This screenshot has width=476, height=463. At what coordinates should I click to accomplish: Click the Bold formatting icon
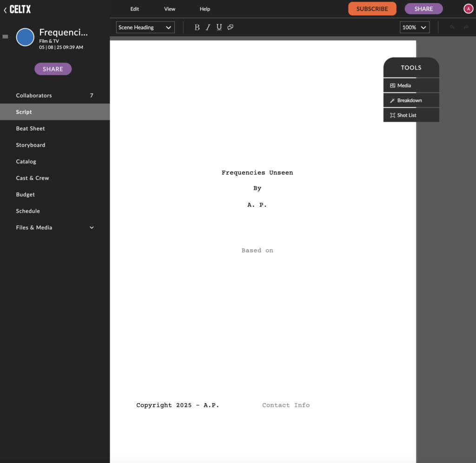click(197, 27)
